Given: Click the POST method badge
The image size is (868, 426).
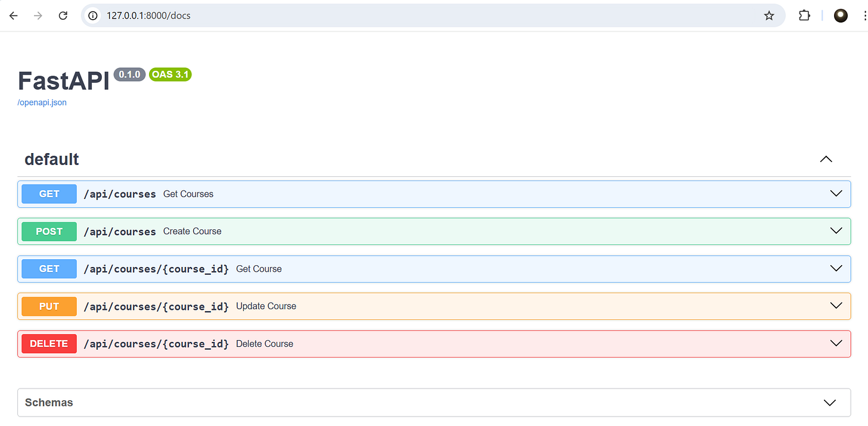Looking at the screenshot, I should click(x=49, y=231).
